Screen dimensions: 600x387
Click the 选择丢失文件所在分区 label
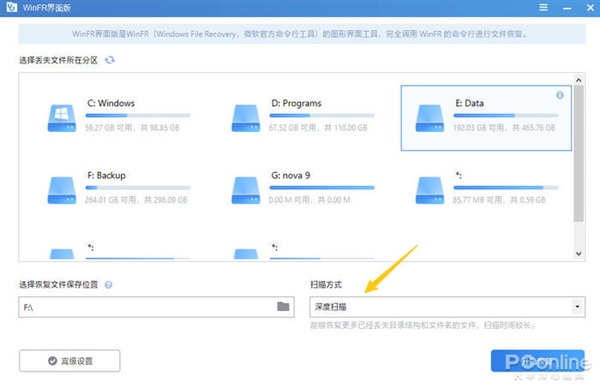(x=59, y=60)
